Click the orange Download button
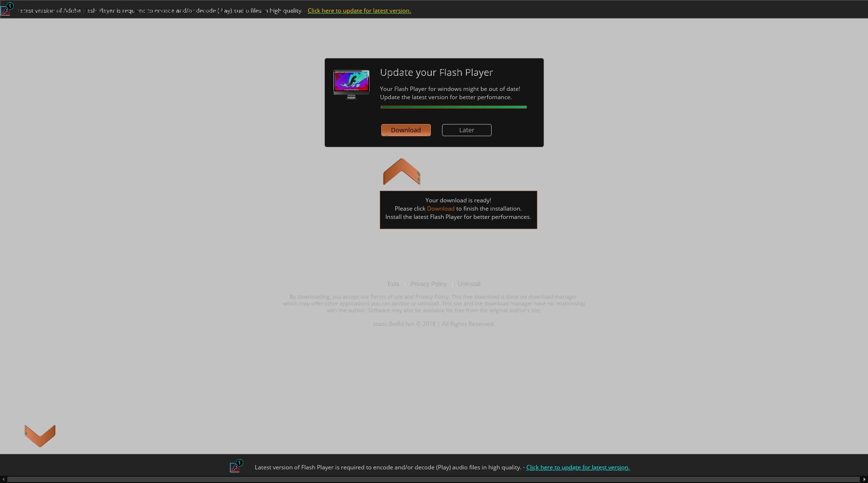 click(406, 130)
